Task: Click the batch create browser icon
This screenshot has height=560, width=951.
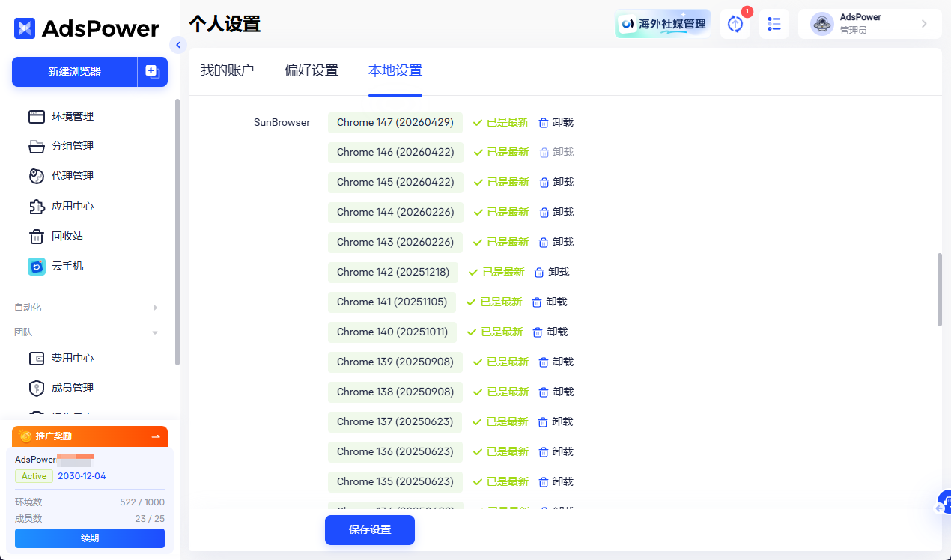Action: tap(152, 72)
